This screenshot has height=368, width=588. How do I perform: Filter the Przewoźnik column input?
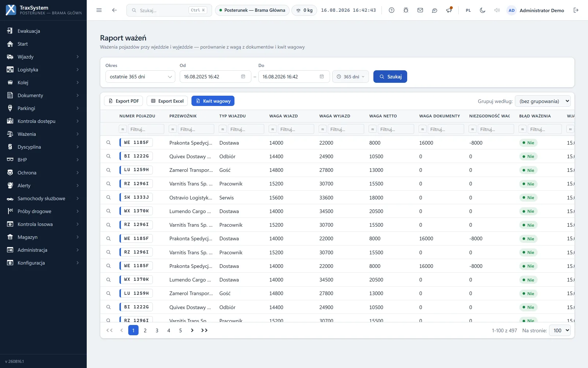pyautogui.click(x=196, y=129)
